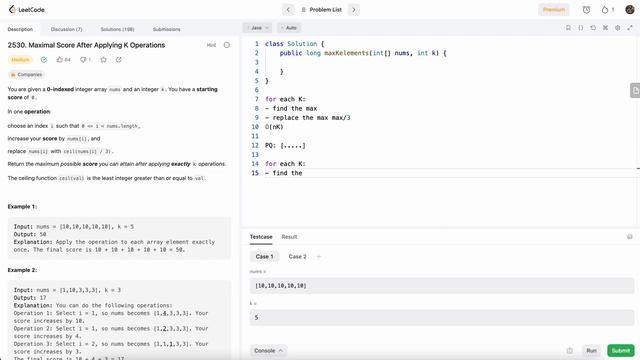The height and width of the screenshot is (360, 640).
Task: Switch to the Solutions tab
Action: click(117, 29)
